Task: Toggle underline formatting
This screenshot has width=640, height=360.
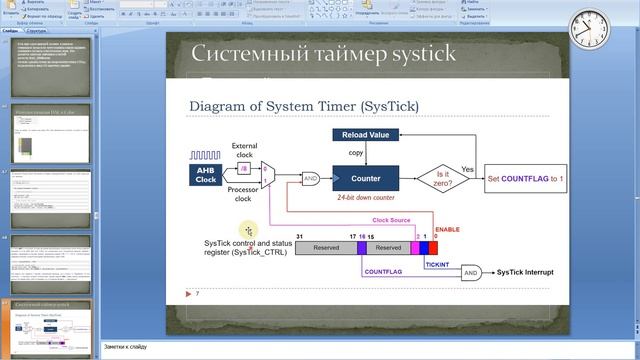Action: point(139,14)
